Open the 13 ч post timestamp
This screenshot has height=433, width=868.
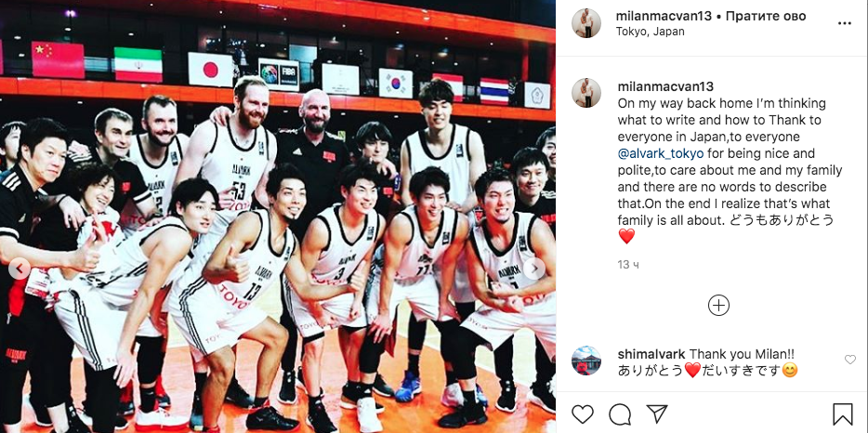click(x=628, y=265)
